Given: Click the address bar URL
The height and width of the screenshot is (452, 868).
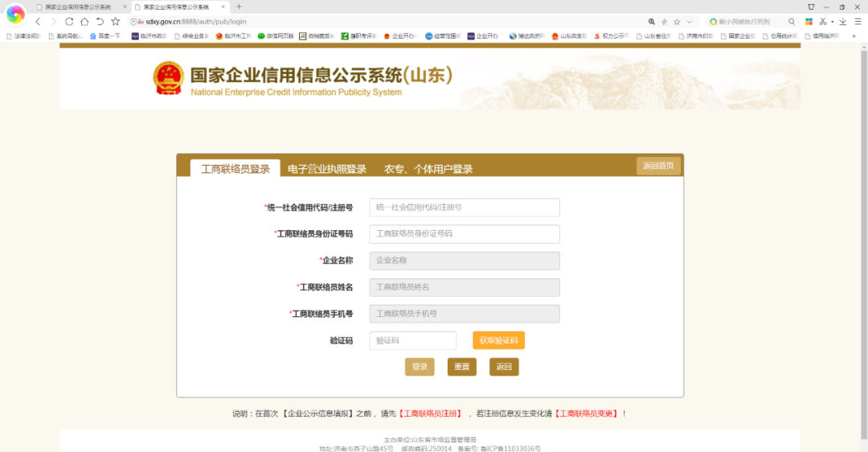Looking at the screenshot, I should click(196, 22).
